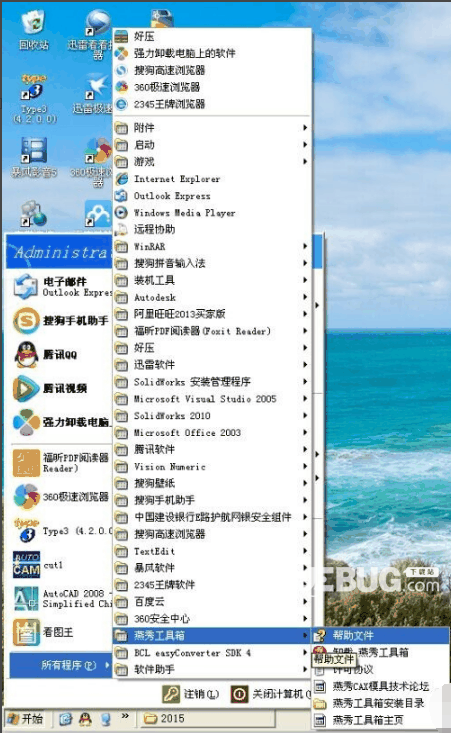Open 搜狗高速浏览器 shortcut at top of programs list
The image size is (451, 733).
coord(213,70)
